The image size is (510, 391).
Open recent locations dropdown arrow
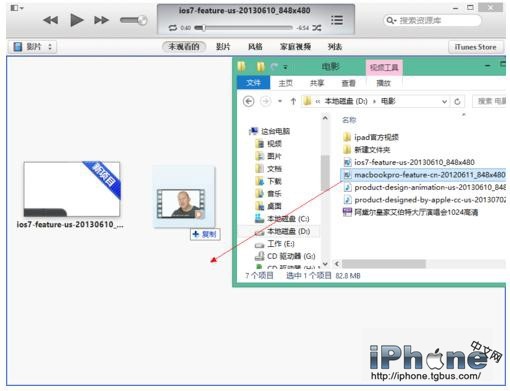point(280,101)
